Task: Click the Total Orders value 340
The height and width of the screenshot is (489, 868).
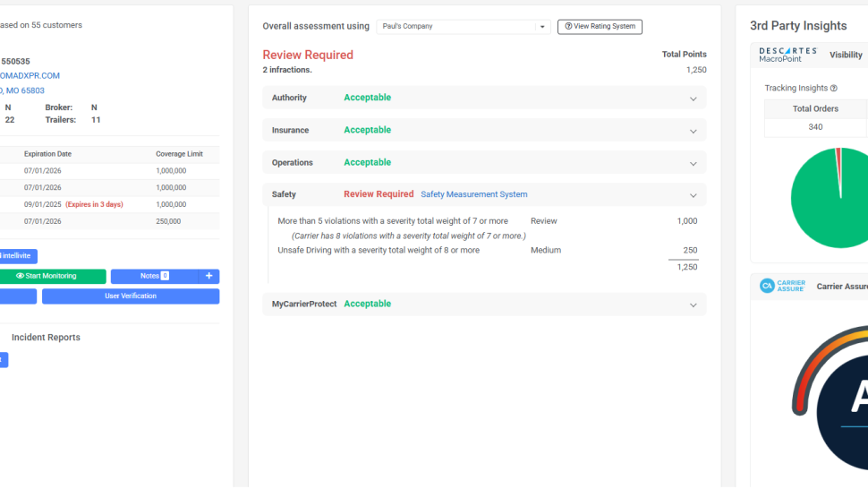Action: pyautogui.click(x=815, y=127)
